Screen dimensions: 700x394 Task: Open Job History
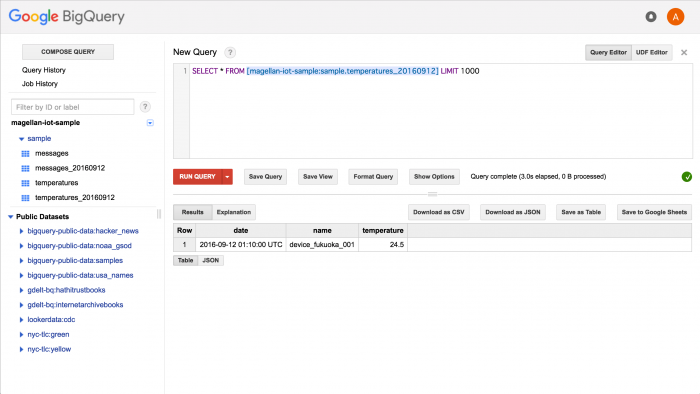point(40,84)
